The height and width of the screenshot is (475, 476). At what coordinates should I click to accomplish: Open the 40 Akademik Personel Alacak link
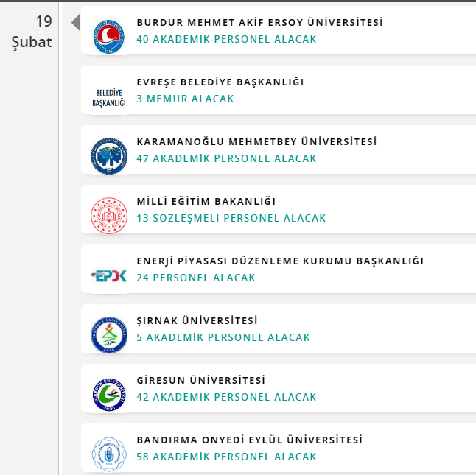tap(226, 39)
